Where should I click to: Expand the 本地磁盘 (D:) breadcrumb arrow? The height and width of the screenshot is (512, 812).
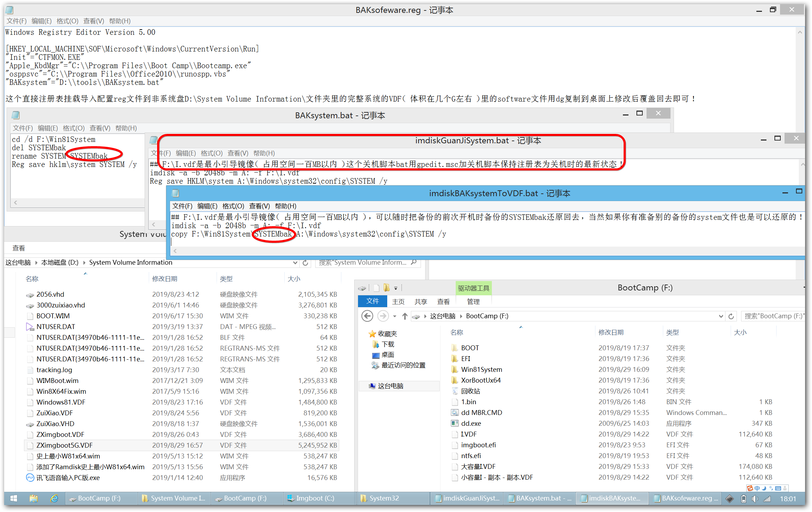84,263
